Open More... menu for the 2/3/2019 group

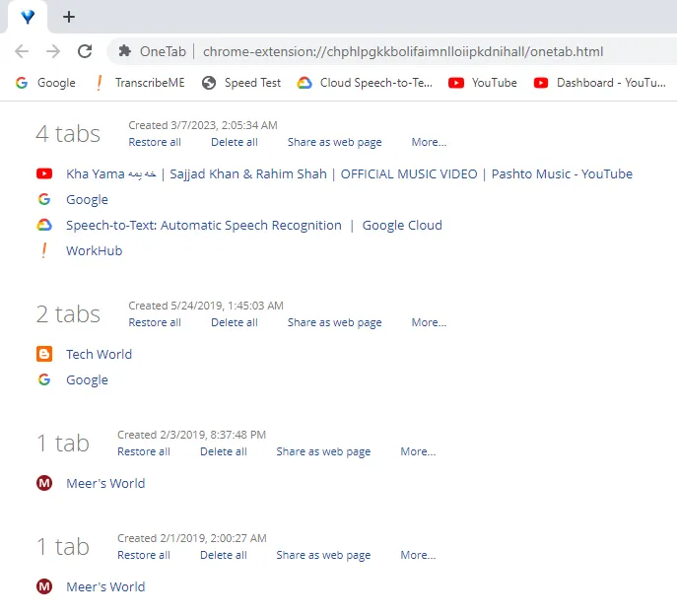(419, 451)
